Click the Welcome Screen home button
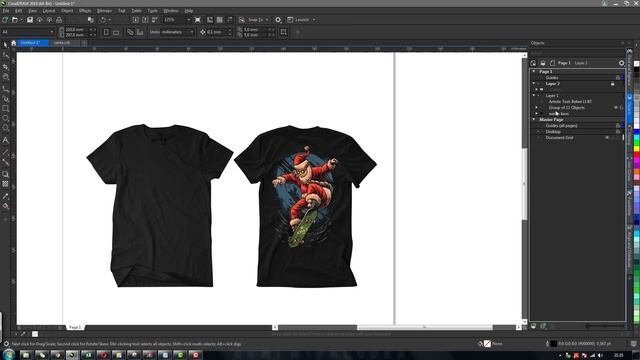This screenshot has height=360, width=640. (13, 43)
